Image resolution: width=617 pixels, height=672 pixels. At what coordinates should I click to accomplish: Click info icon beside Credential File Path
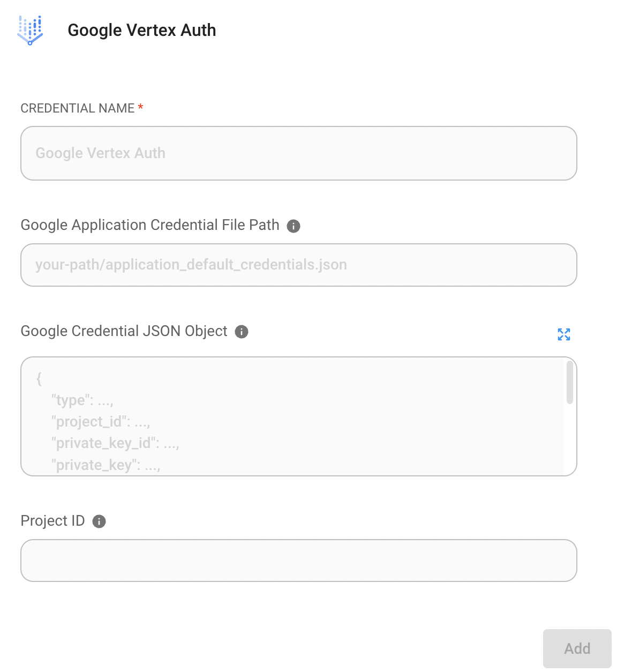(x=294, y=226)
